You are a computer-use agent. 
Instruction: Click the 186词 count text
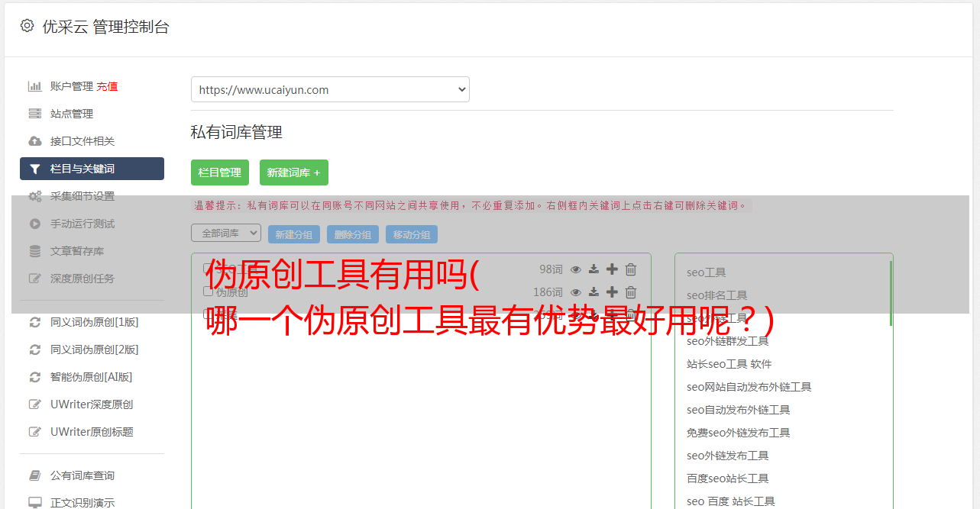point(548,292)
